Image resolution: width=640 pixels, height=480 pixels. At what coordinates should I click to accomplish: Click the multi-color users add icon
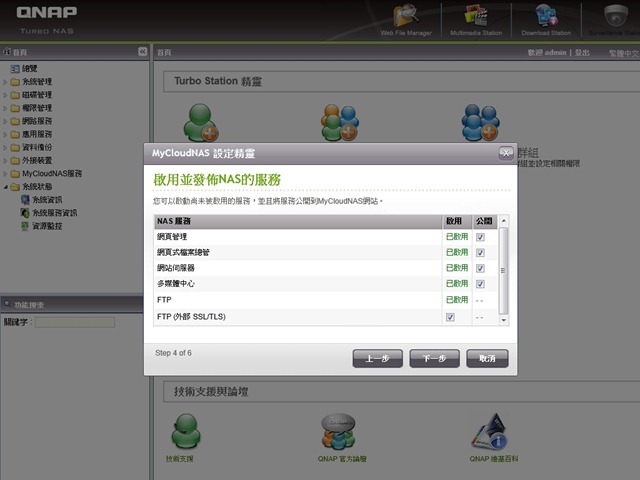click(x=340, y=122)
